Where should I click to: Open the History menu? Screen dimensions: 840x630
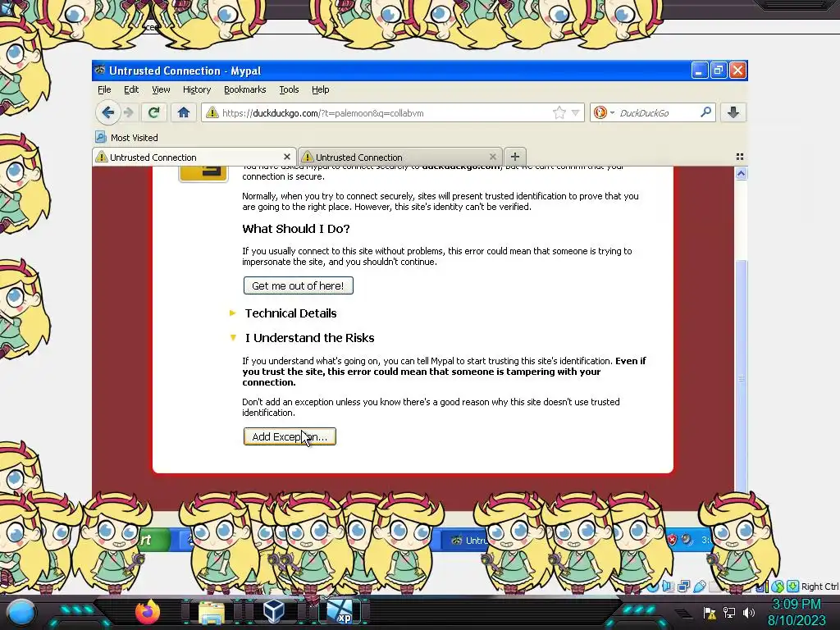(x=197, y=89)
